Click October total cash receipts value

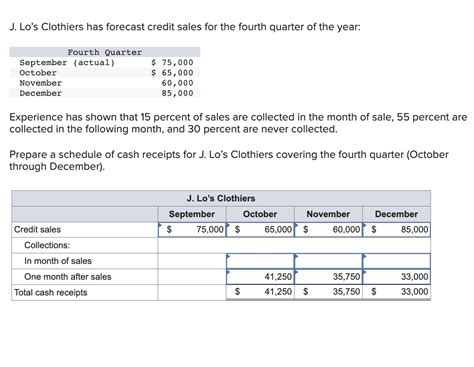click(260, 292)
